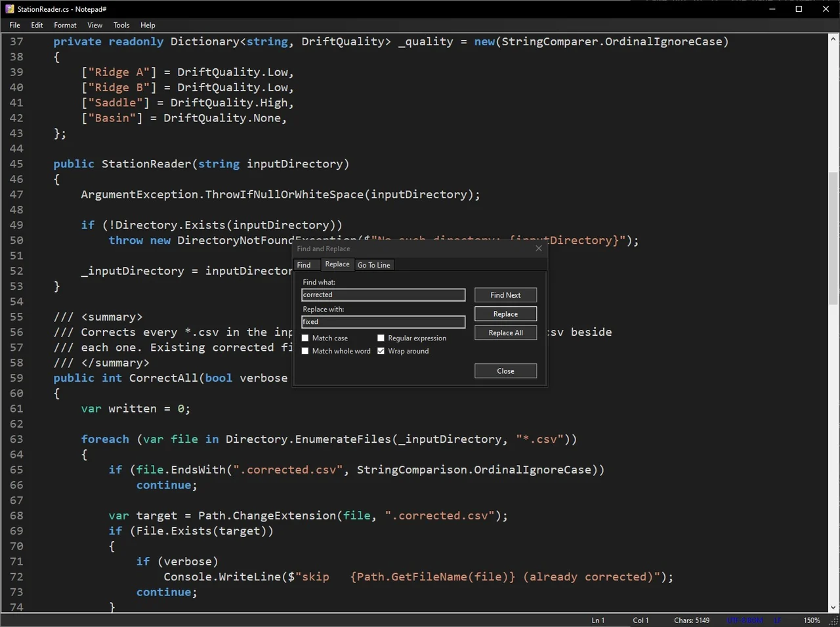The height and width of the screenshot is (627, 840).
Task: Minimize the Notepad# window
Action: tap(772, 9)
